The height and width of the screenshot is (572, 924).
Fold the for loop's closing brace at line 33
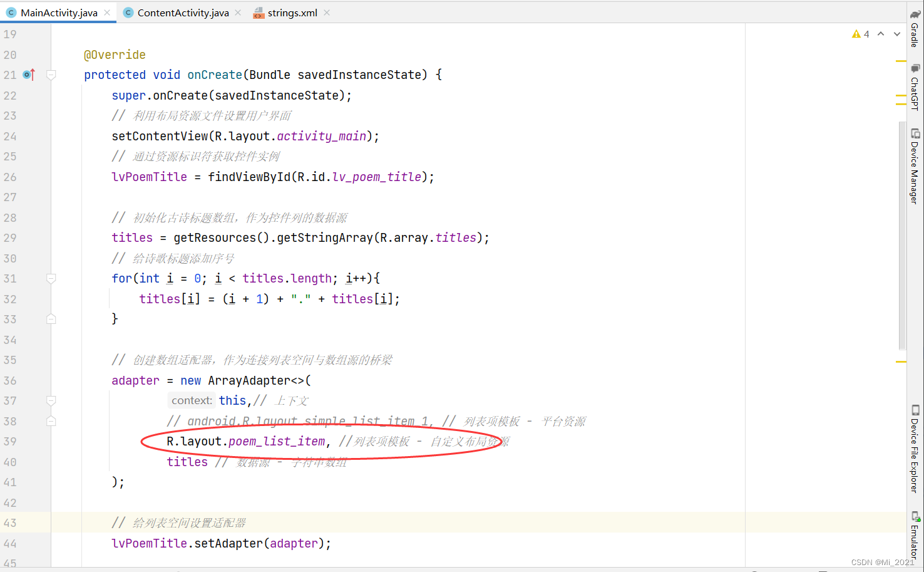(51, 320)
